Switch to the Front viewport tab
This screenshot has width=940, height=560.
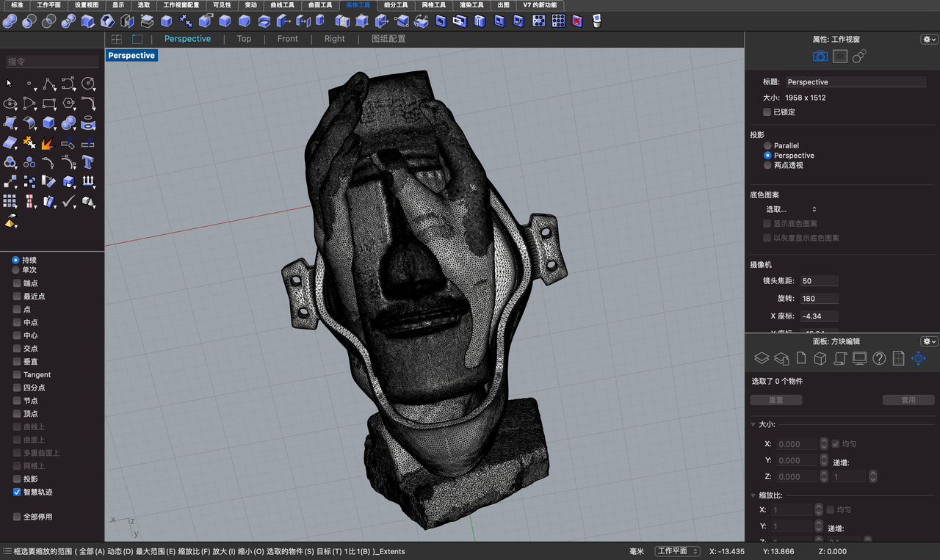(x=288, y=39)
